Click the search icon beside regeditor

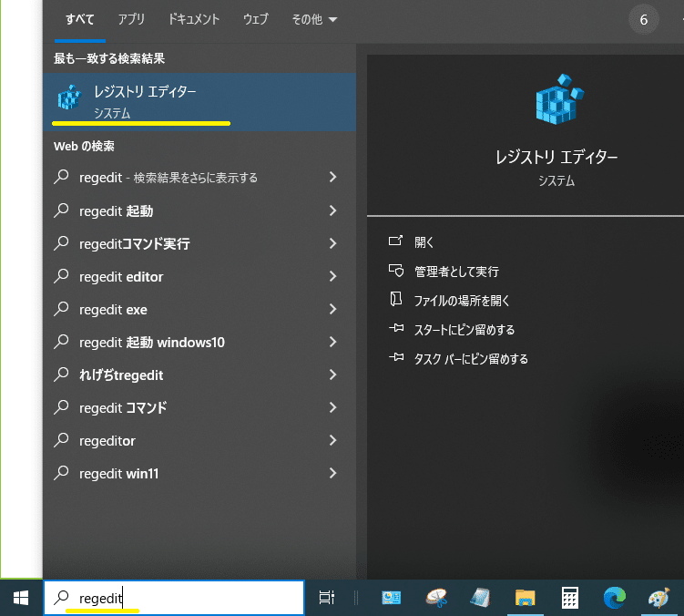61,440
